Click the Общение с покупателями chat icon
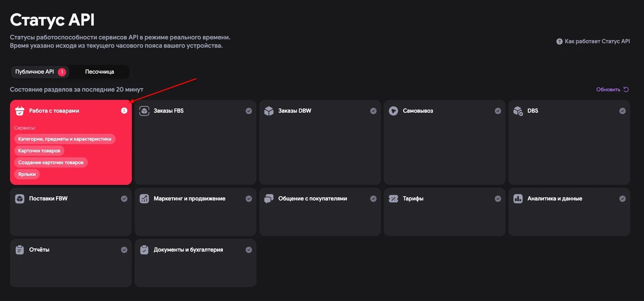The width and height of the screenshot is (644, 301). click(x=269, y=199)
